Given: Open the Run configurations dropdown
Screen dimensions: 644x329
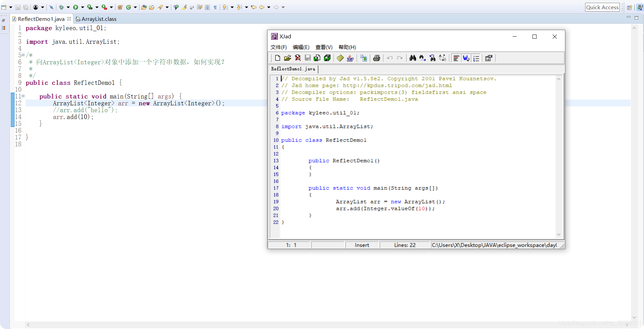Looking at the screenshot, I should coord(82,7).
